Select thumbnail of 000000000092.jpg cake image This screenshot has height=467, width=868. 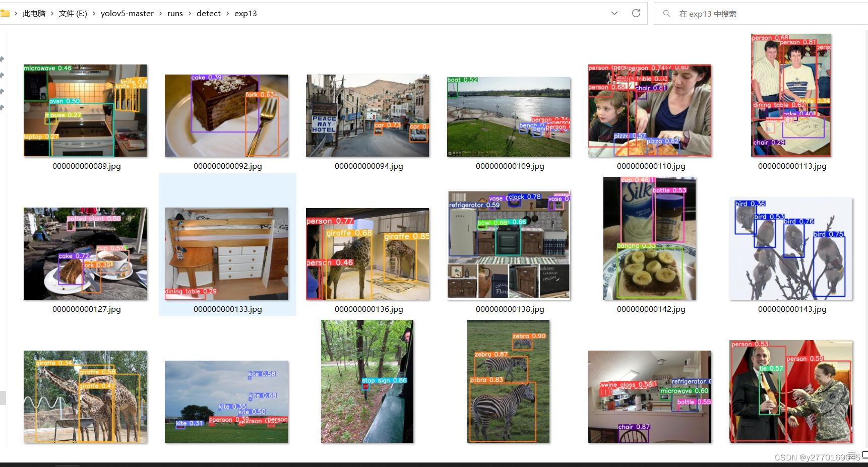[226, 115]
